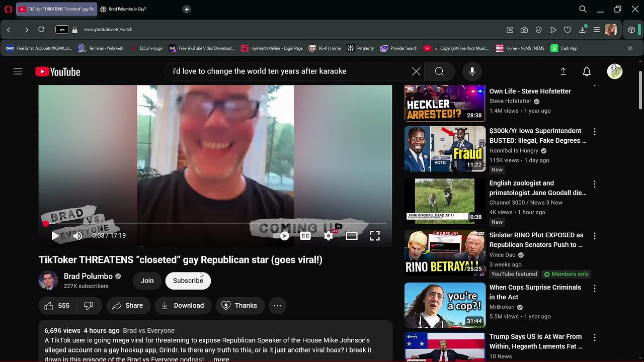Start voice search with the microphone
Image resolution: width=644 pixels, height=362 pixels.
pyautogui.click(x=472, y=71)
